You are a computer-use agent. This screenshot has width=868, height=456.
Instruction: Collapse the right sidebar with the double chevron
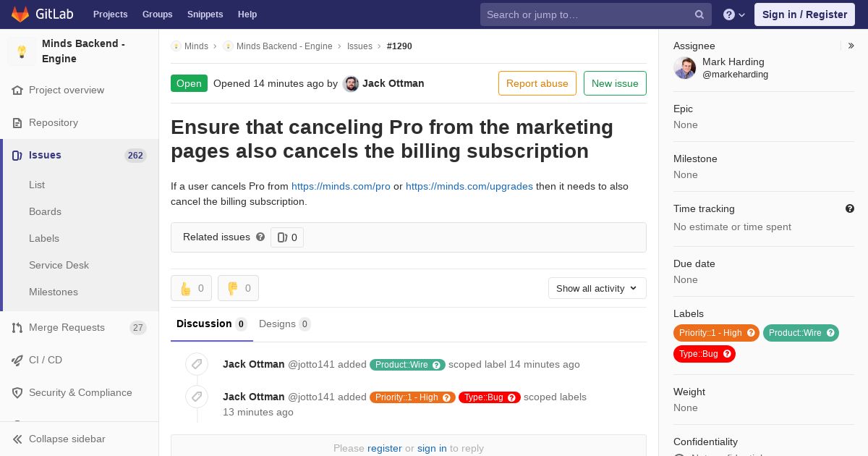pyautogui.click(x=851, y=46)
